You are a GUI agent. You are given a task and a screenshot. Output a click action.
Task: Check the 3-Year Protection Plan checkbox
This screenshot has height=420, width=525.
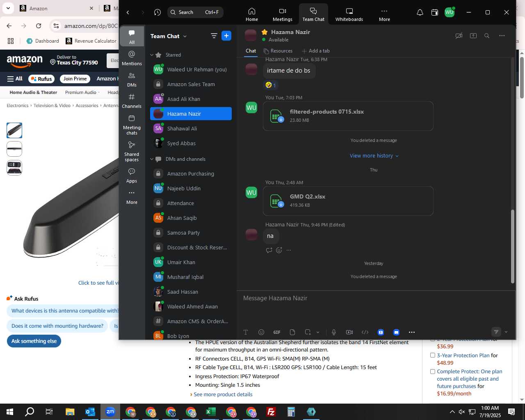pos(432,355)
